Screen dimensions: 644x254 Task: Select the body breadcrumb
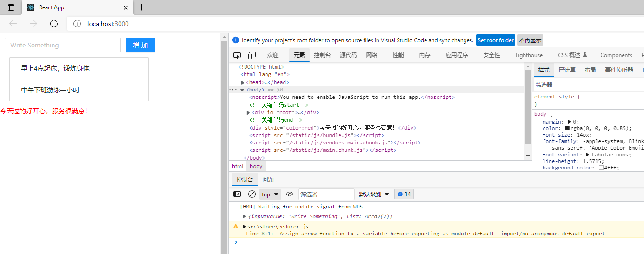pyautogui.click(x=256, y=166)
